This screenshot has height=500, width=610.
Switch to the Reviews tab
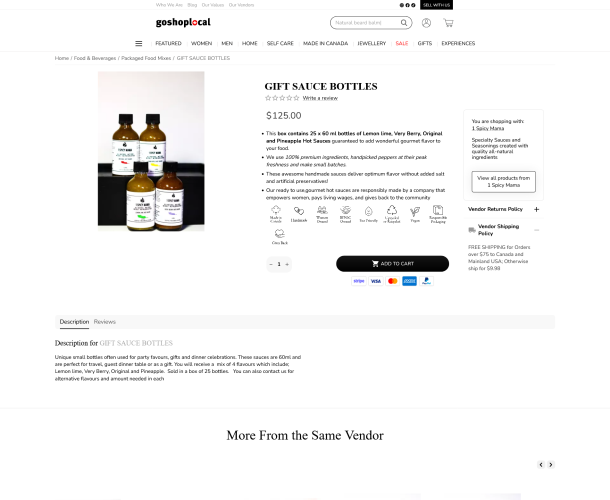(x=105, y=322)
